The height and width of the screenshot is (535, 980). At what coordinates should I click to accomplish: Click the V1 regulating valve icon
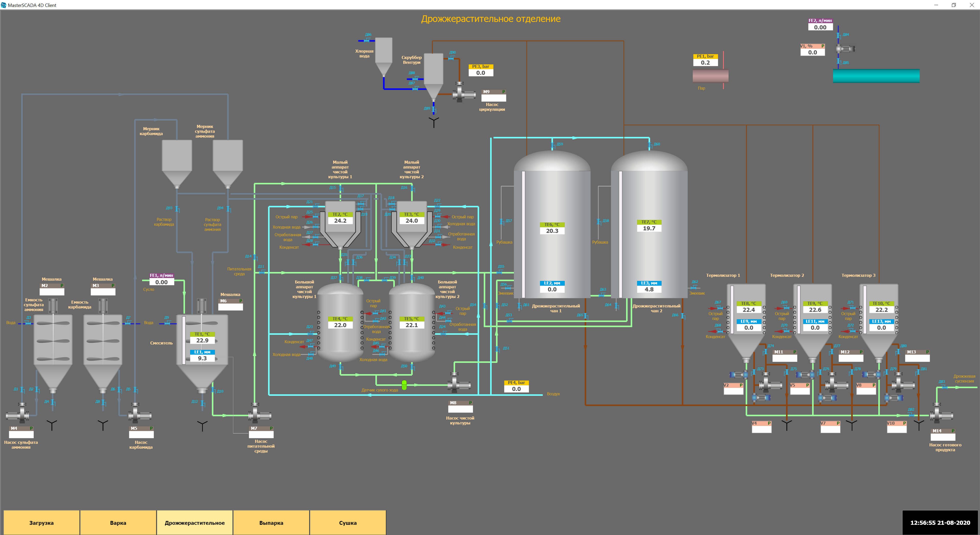(x=845, y=49)
